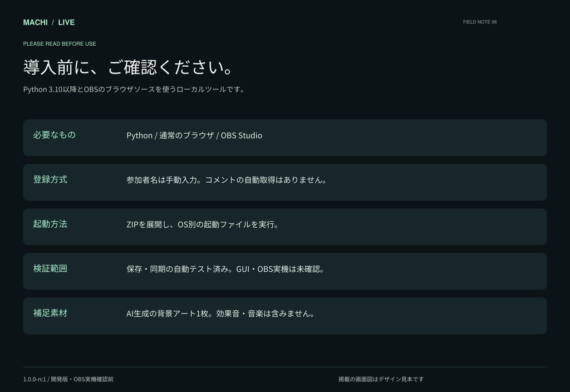Select the 検証範囲 row label
Image resolution: width=570 pixels, height=392 pixels.
50,268
